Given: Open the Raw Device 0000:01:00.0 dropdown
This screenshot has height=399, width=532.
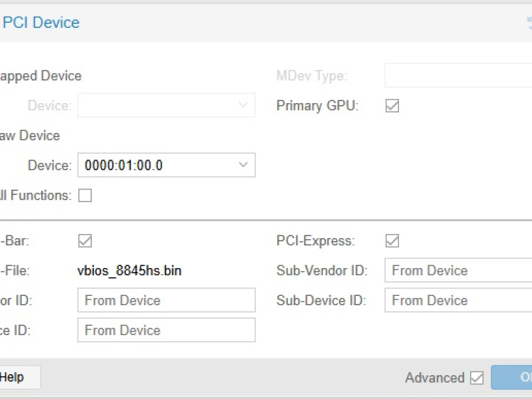Looking at the screenshot, I should tap(166, 165).
